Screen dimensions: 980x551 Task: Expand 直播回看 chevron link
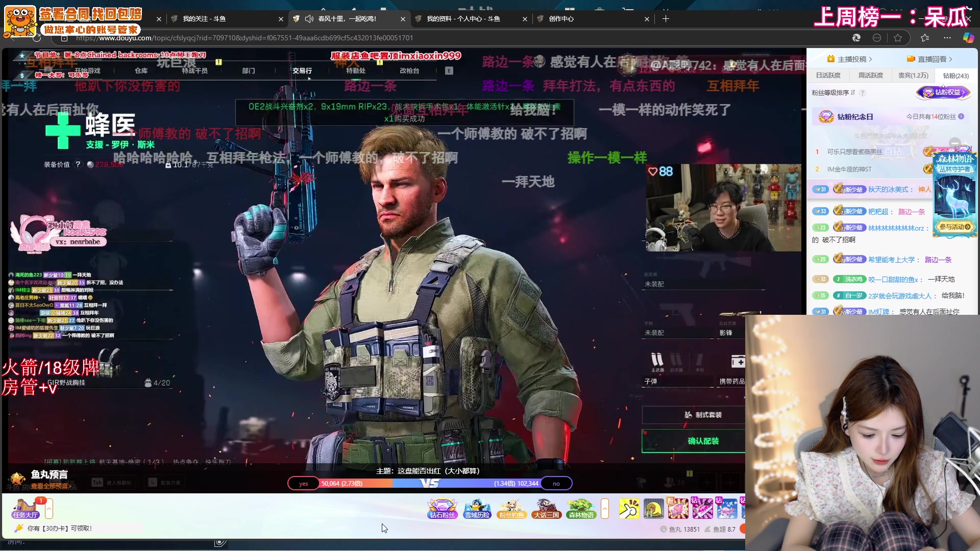click(950, 59)
